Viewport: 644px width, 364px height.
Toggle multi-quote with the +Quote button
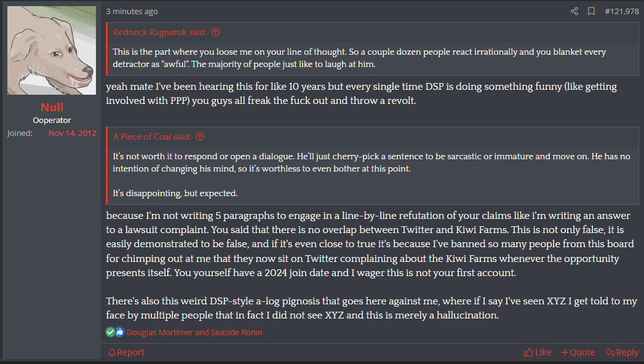(578, 352)
